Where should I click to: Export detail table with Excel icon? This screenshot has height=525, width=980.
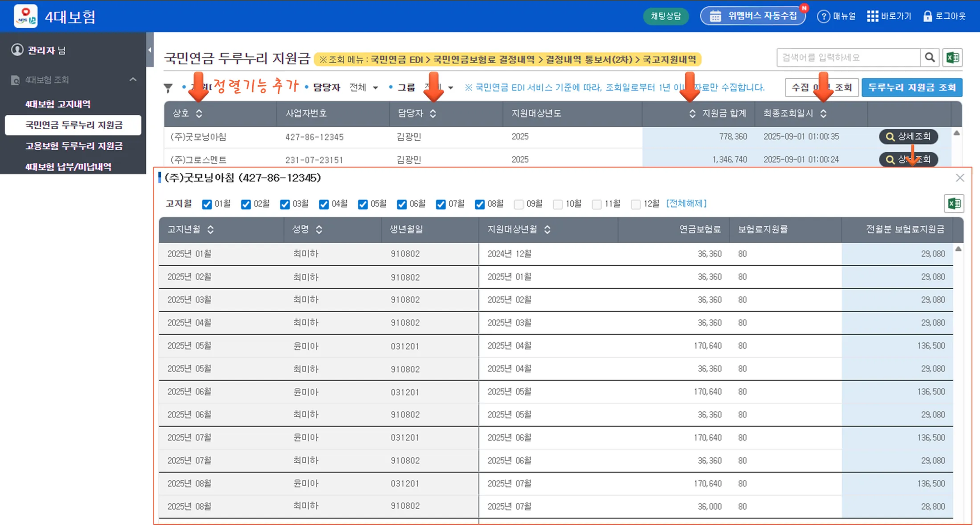point(954,203)
